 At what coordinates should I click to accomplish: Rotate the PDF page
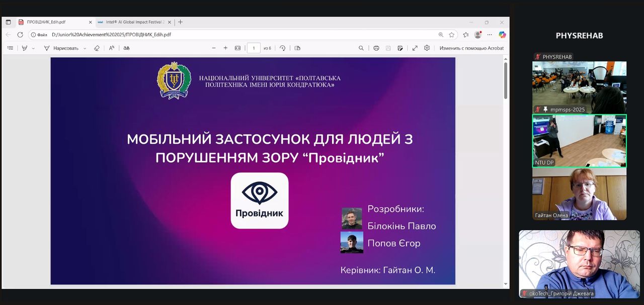point(283,48)
